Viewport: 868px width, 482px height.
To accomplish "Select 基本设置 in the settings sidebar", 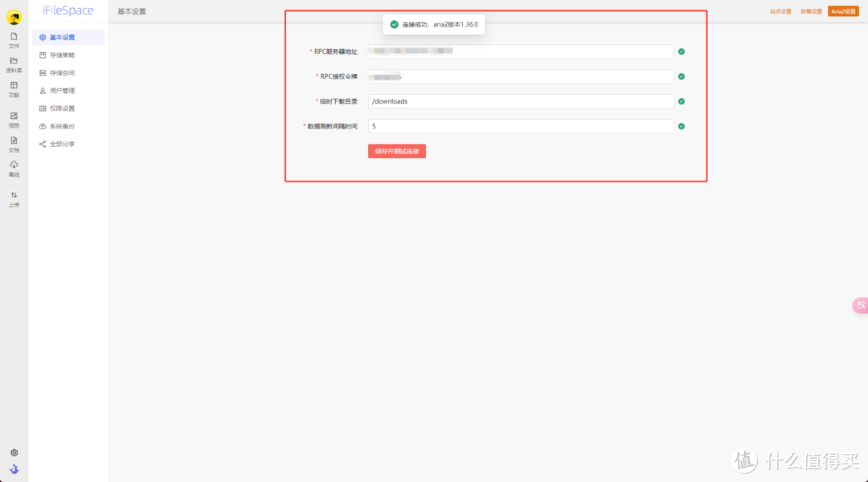I will (x=68, y=37).
